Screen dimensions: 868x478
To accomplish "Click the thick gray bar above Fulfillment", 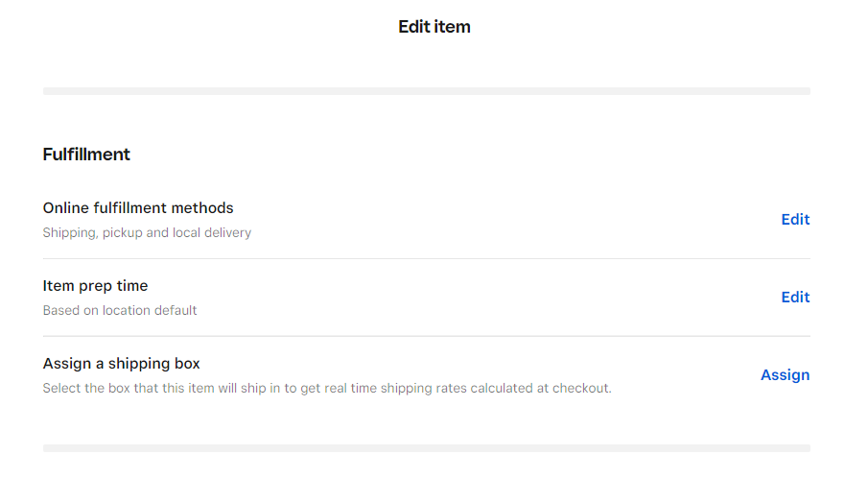I will click(x=427, y=91).
